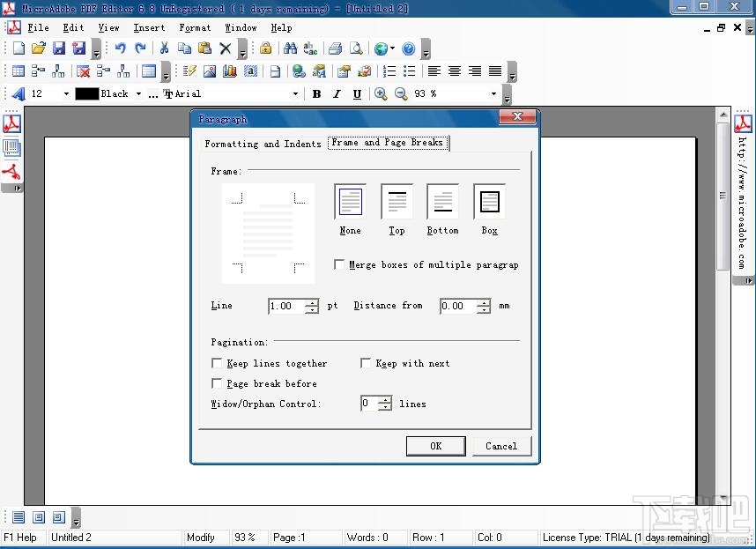
Task: Switch to the Formatting and Indents tab
Action: point(263,144)
